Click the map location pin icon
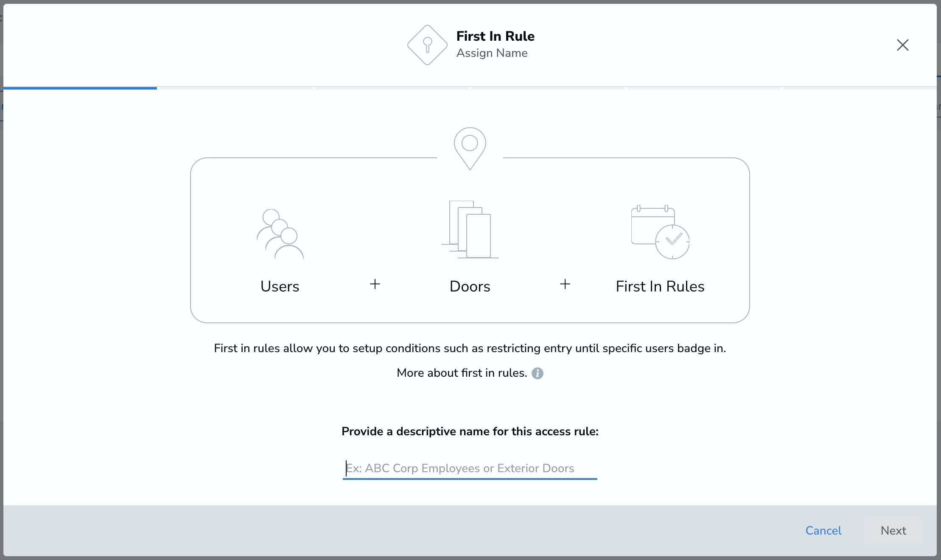This screenshot has width=941, height=560. [x=470, y=148]
